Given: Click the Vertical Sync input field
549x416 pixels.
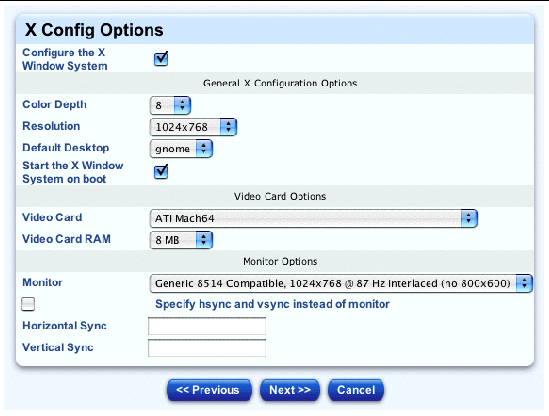Looking at the screenshot, I should point(207,348).
